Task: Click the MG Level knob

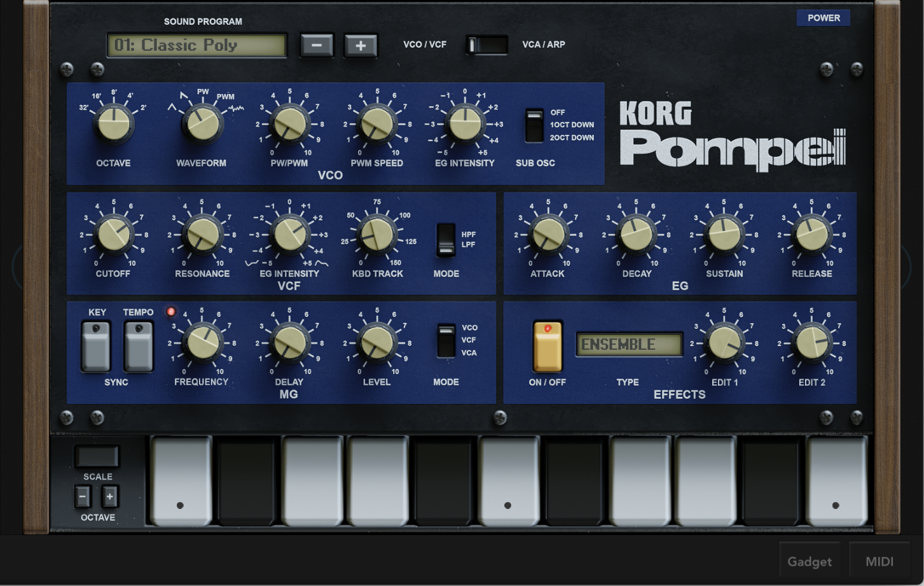Action: (377, 342)
